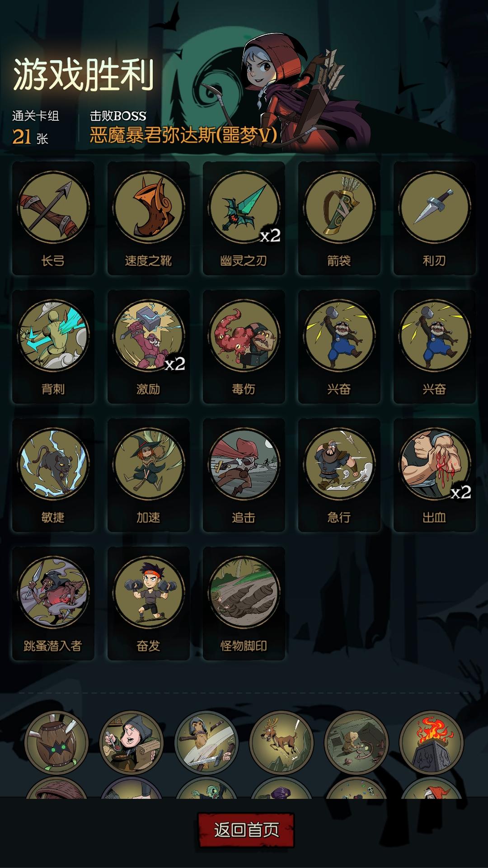Select the 急行 running warrior card
Image resolution: width=488 pixels, height=868 pixels.
pos(339,475)
